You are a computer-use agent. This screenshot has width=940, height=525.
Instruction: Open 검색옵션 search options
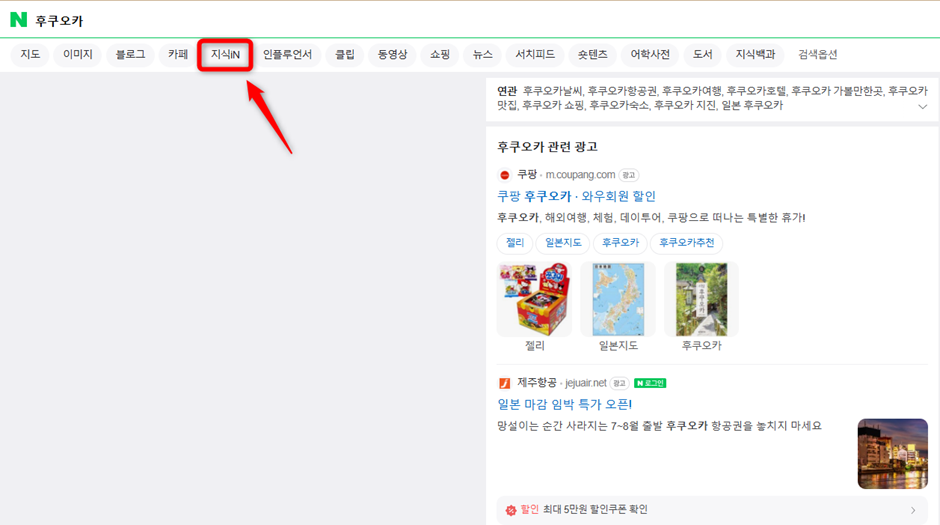(817, 54)
